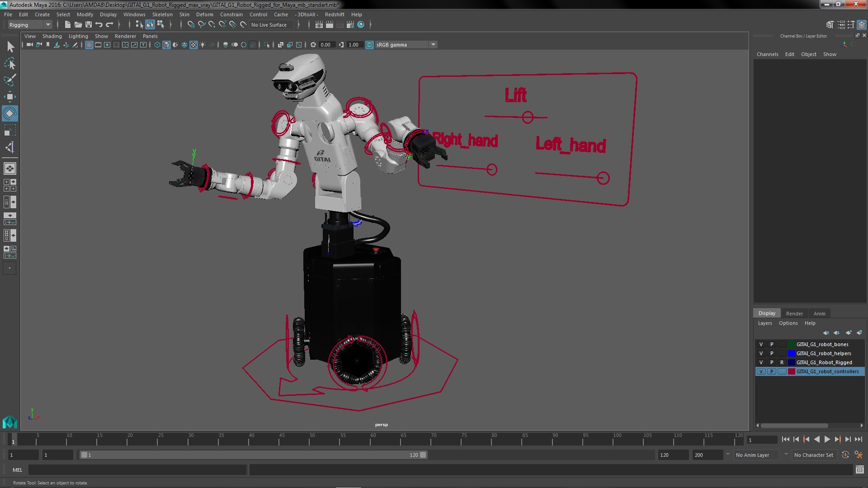Viewport: 868px width, 488px height.
Task: Play animation backwards
Action: (816, 440)
